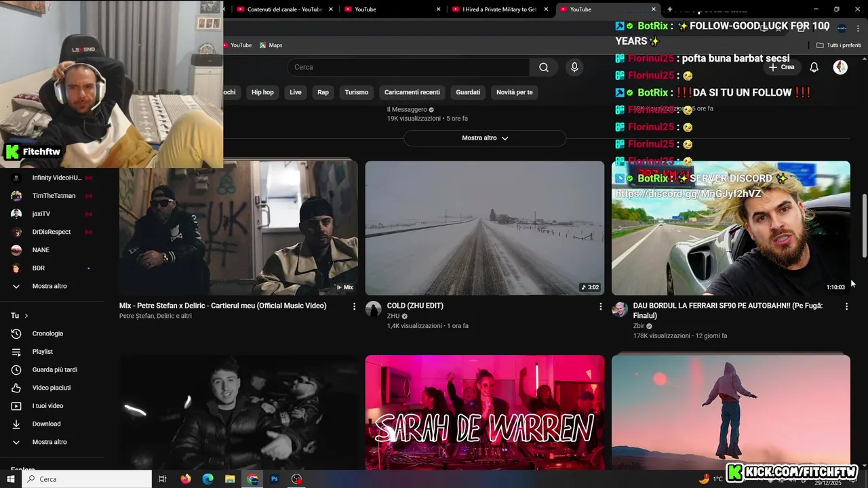Select the Hip hop filter chip
This screenshot has width=868, height=488.
[262, 92]
